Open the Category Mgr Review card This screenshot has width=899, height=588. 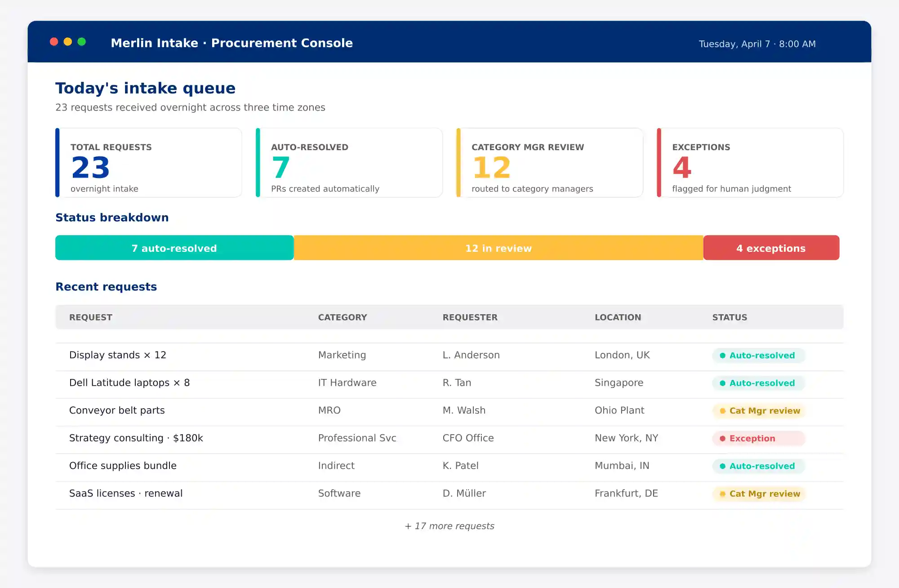click(549, 163)
